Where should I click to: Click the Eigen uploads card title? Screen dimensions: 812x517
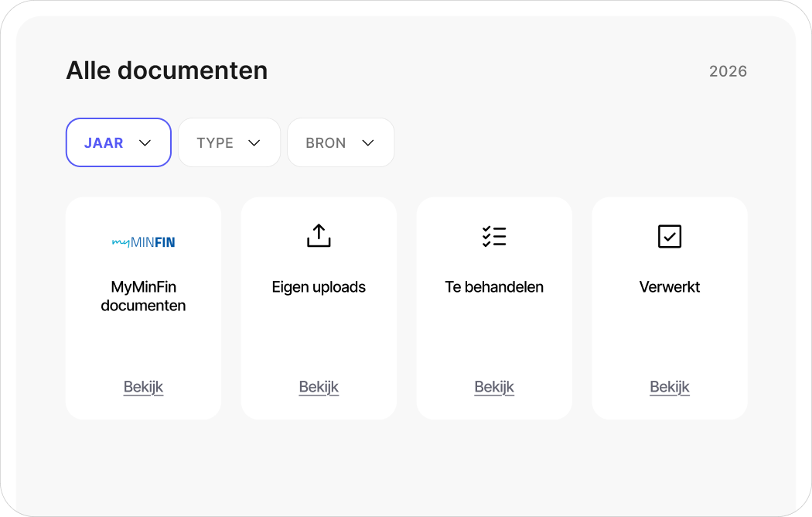319,287
